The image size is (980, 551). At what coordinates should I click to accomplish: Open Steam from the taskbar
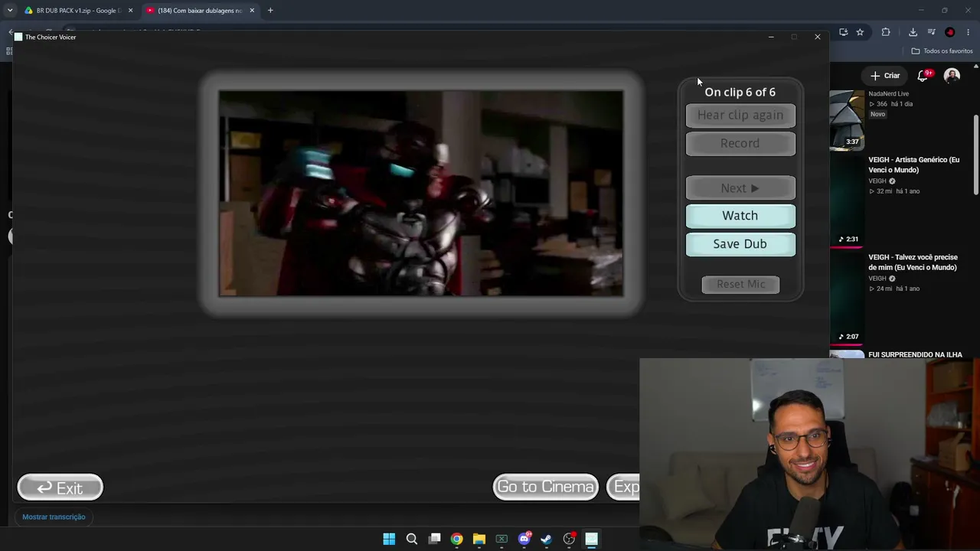click(x=547, y=539)
